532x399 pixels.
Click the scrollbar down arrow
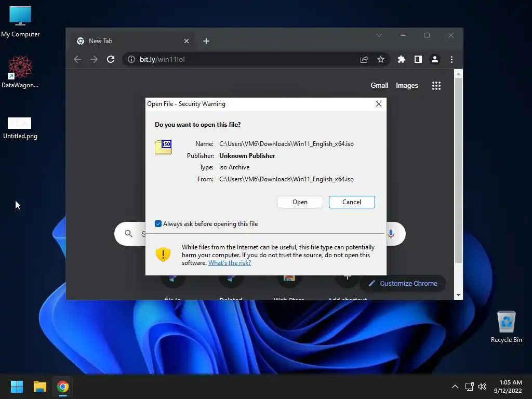(x=458, y=295)
